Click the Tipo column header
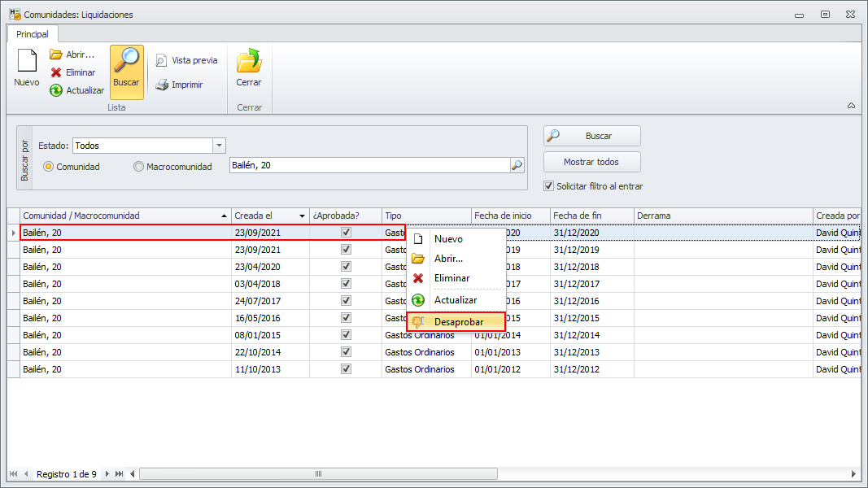868x488 pixels. click(426, 216)
